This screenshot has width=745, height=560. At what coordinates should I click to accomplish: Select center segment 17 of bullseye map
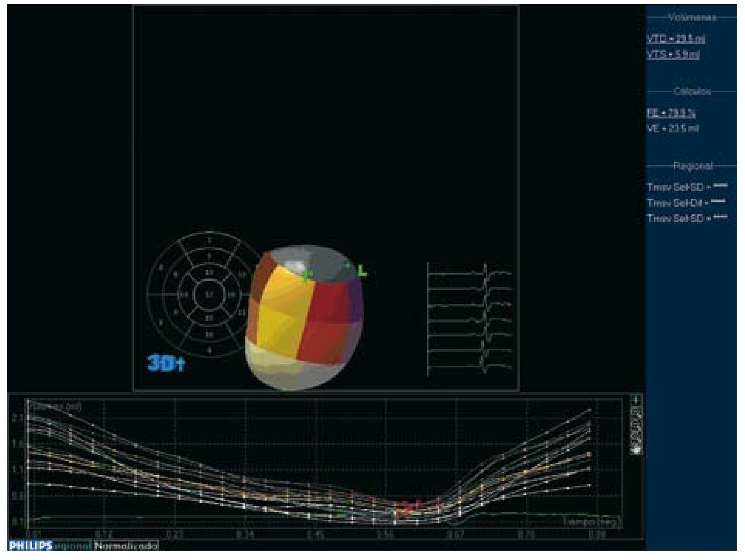tap(206, 295)
